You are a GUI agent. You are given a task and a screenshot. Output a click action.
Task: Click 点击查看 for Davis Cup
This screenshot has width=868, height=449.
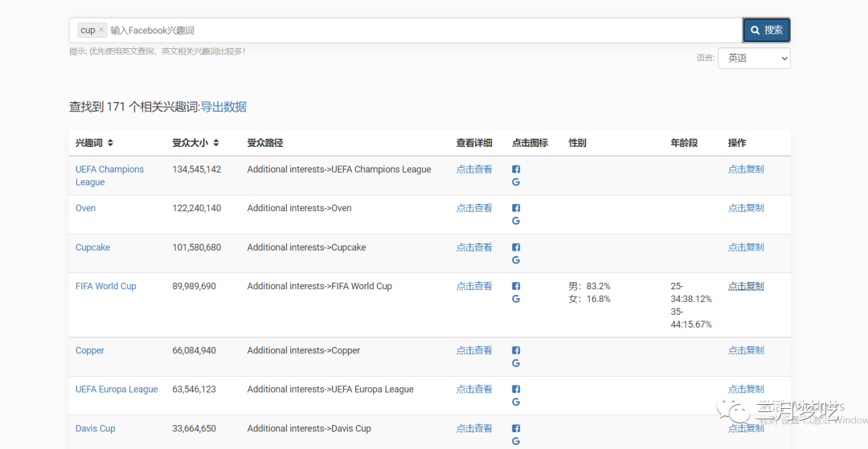pos(474,428)
